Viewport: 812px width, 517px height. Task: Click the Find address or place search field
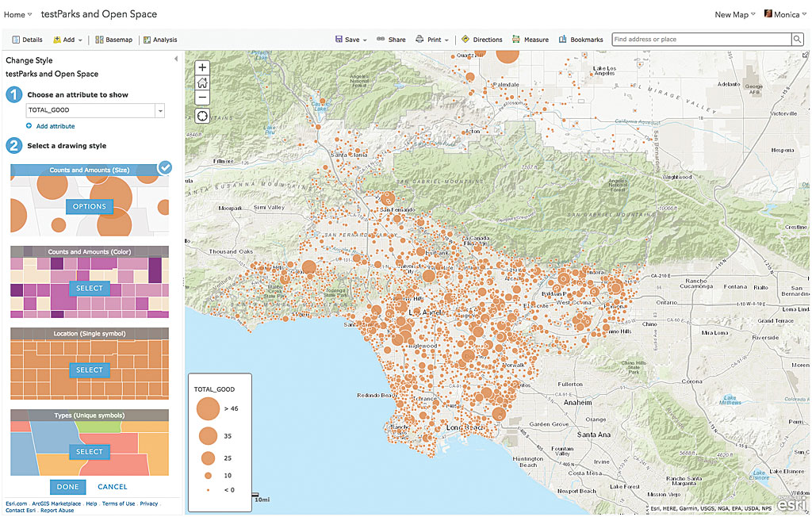point(698,38)
